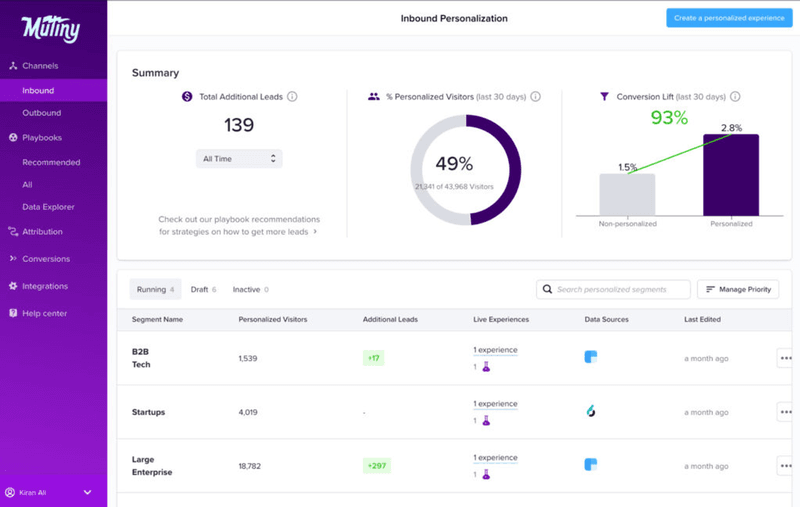Switch to the Draft tab

click(x=203, y=289)
